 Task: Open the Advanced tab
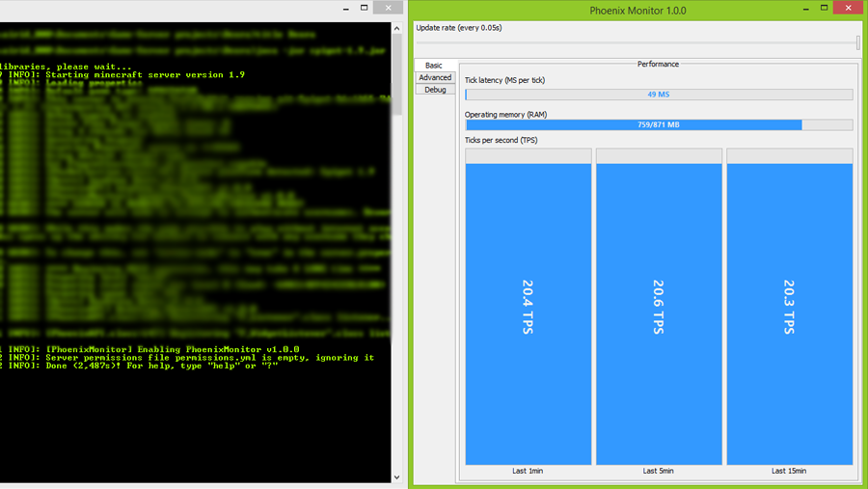coord(435,77)
